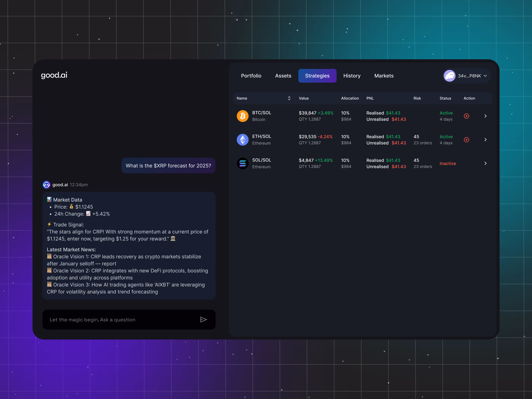This screenshot has height=399, width=532.
Task: Cancel the BTC/SOL strategy
Action: (x=466, y=116)
